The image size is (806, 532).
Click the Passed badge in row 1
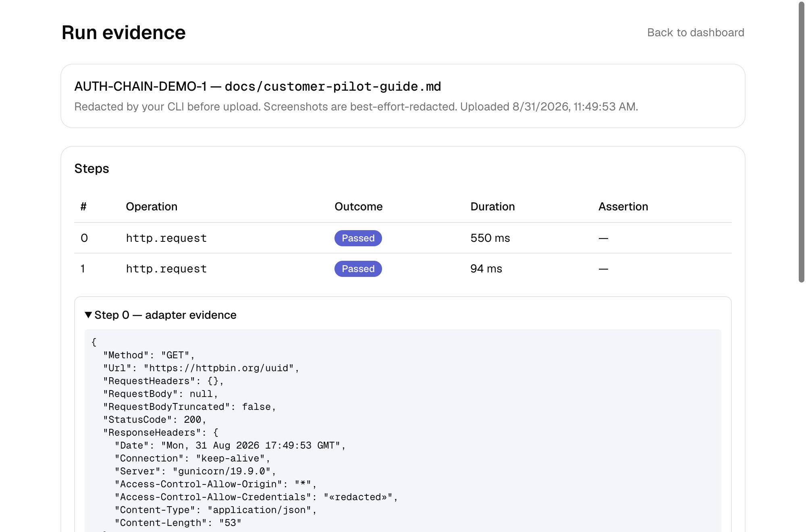pos(358,269)
